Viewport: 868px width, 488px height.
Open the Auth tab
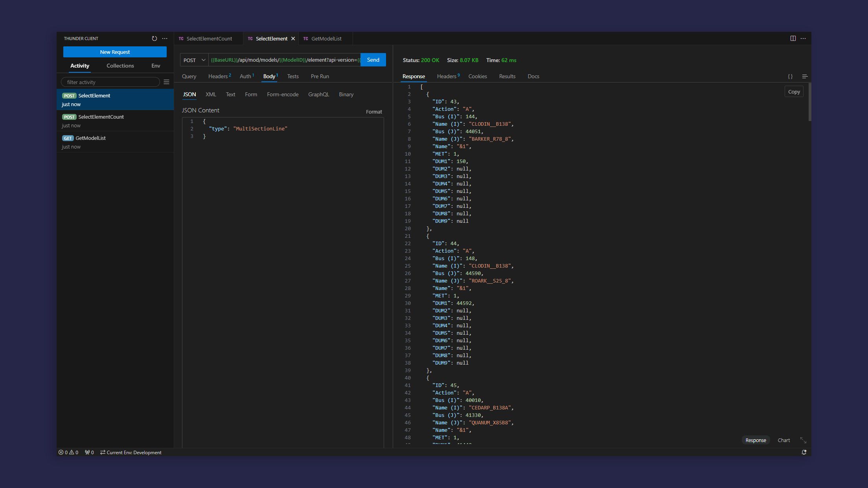tap(246, 76)
